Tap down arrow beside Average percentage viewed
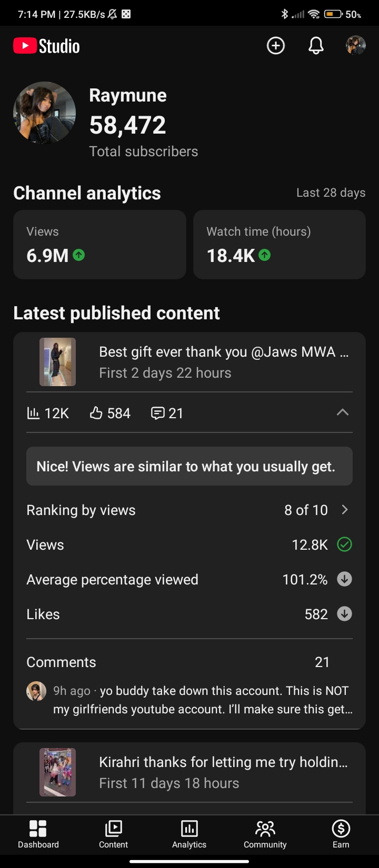 344,579
